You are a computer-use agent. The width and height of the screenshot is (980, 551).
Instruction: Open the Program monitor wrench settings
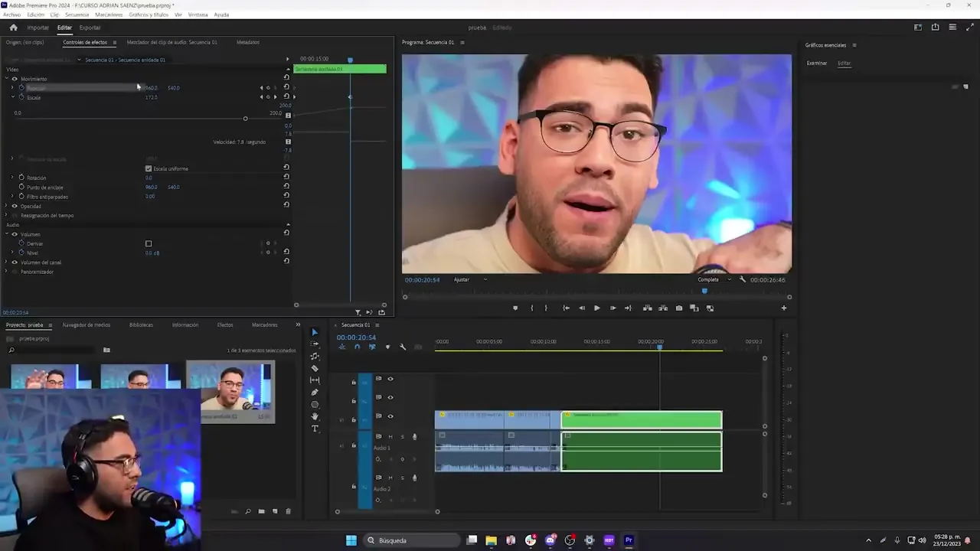[743, 279]
